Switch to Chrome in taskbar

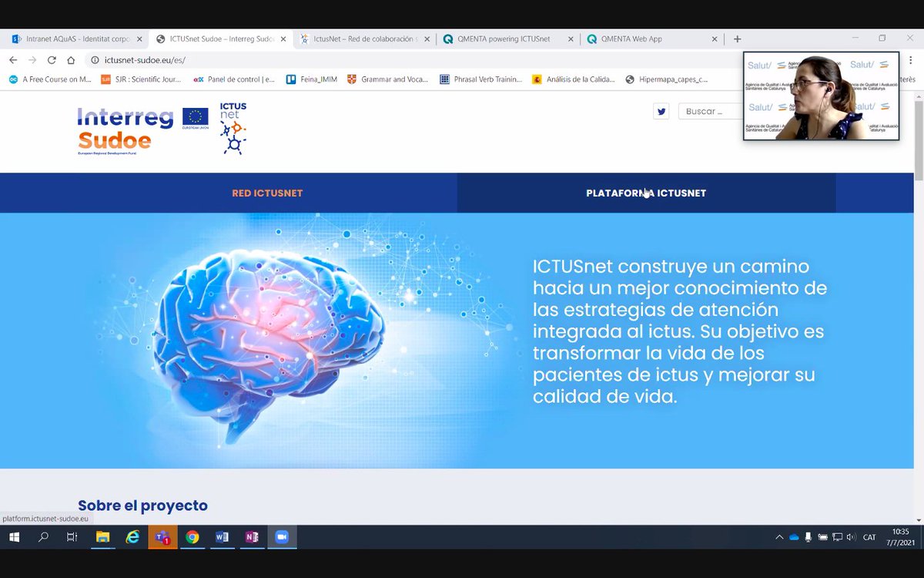192,537
